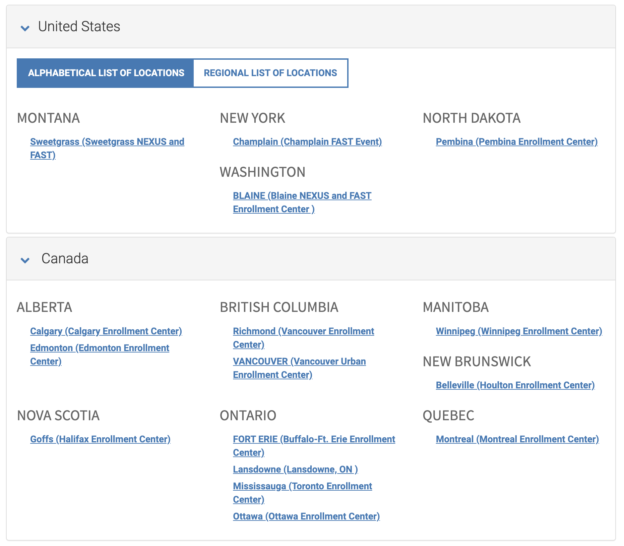Viewport: 624px width, 546px height.
Task: Click the MONTANA state heading
Action: click(48, 118)
